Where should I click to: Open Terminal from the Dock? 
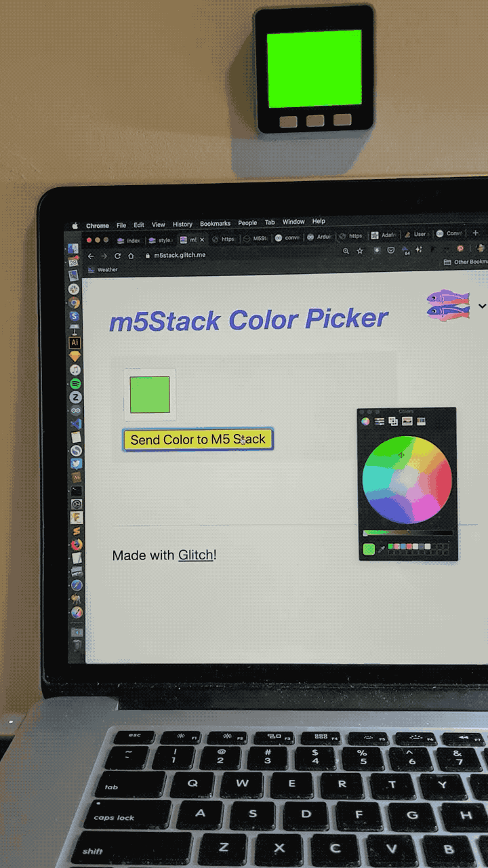pyautogui.click(x=77, y=491)
